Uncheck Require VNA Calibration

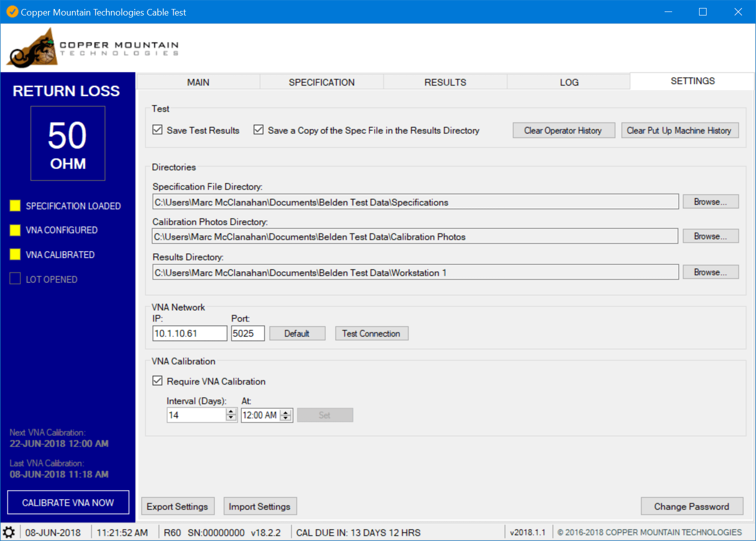point(157,381)
